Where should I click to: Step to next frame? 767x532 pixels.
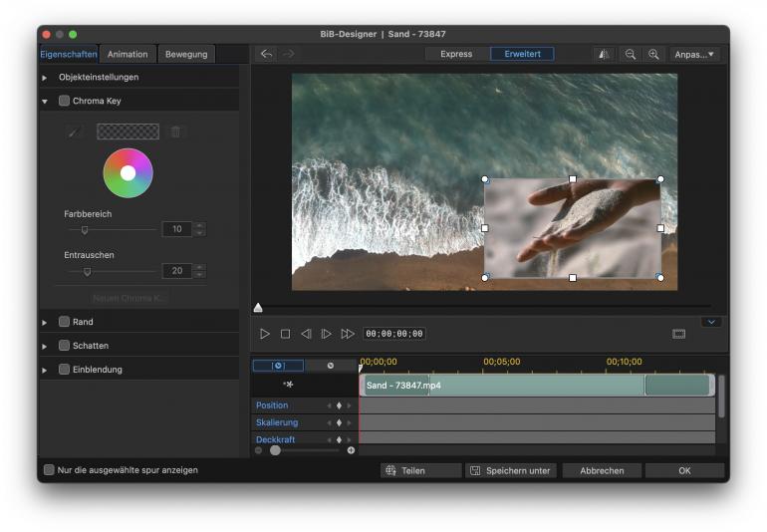coord(326,334)
